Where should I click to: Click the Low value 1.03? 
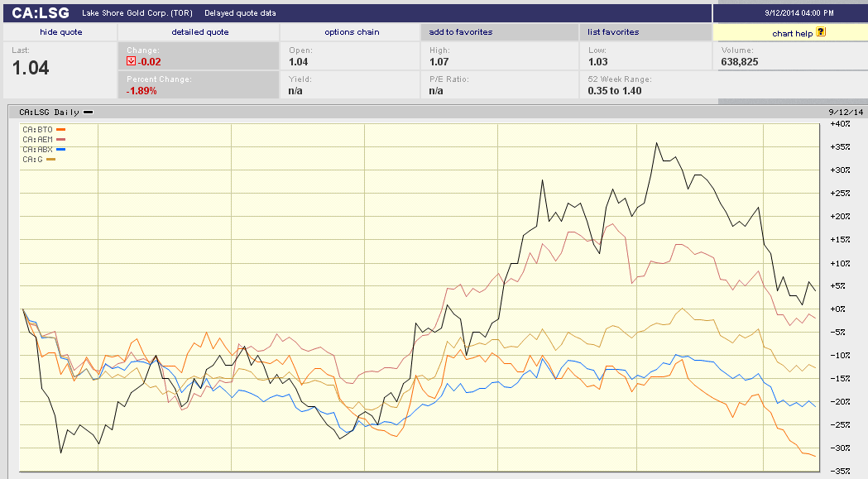(x=598, y=62)
